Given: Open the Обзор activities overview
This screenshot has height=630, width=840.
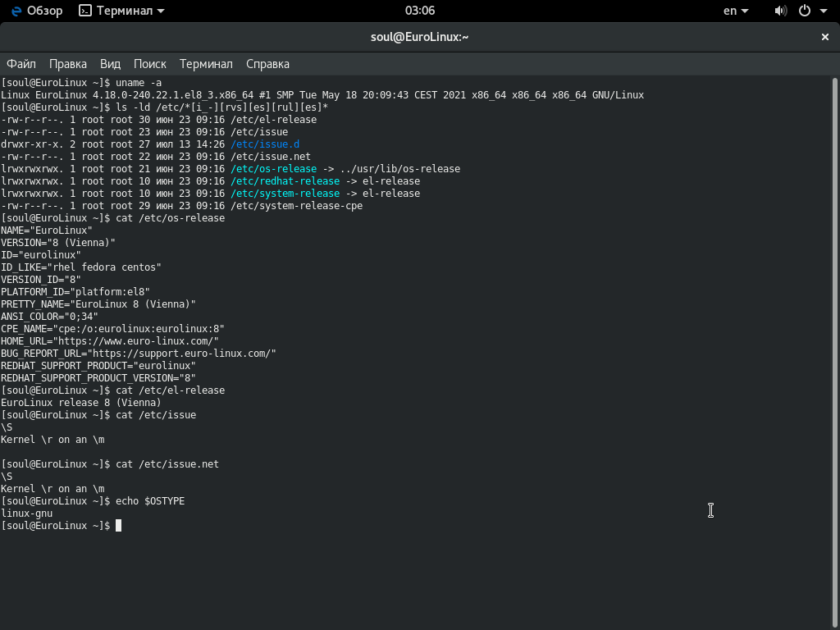Looking at the screenshot, I should tap(37, 11).
